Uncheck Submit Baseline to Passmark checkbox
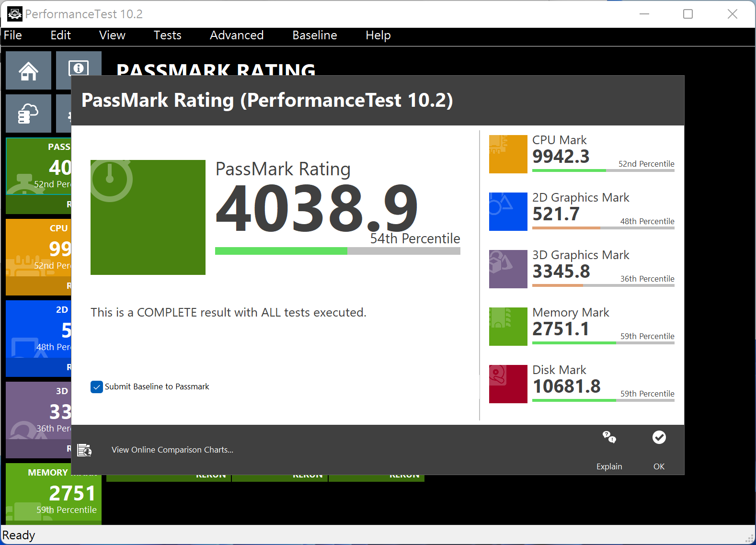Screen dimensions: 756x545 (97, 387)
